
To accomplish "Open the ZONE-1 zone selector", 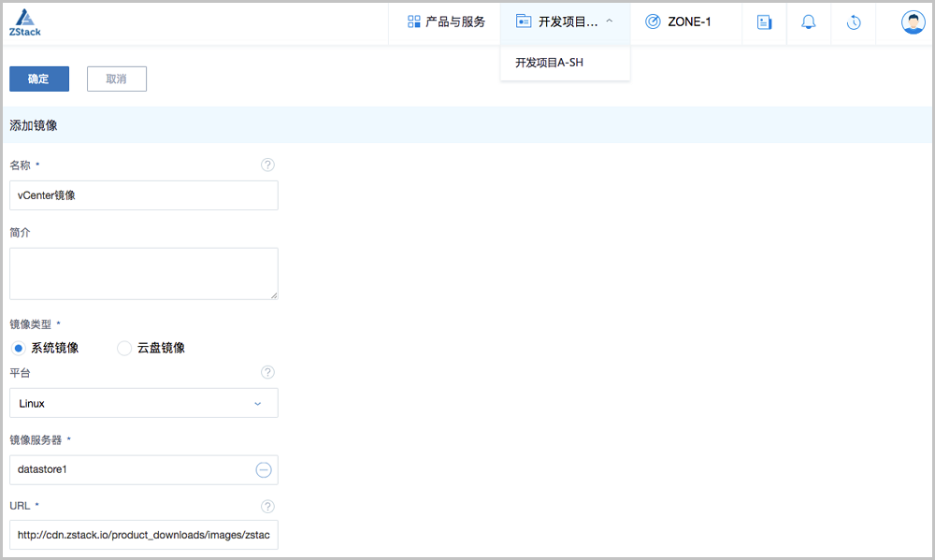I will pos(678,22).
